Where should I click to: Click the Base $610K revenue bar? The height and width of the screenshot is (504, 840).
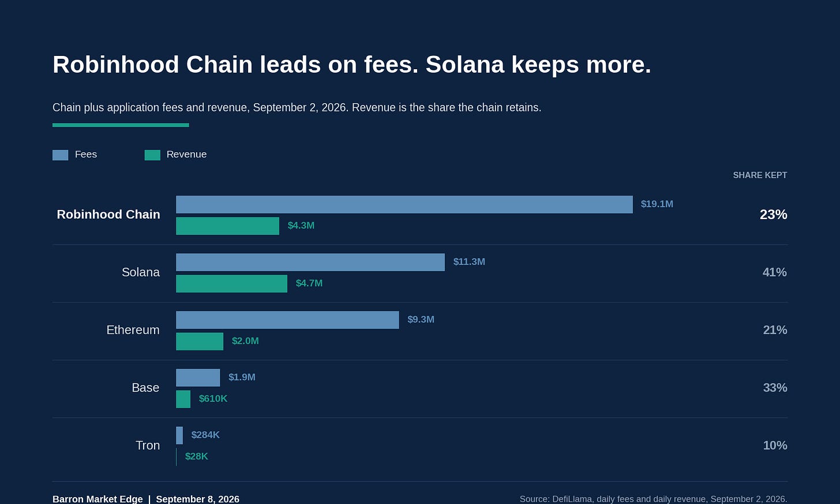click(x=183, y=398)
